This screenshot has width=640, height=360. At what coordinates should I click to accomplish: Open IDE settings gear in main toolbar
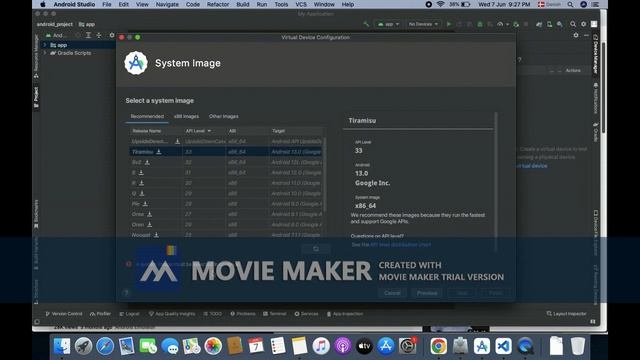coord(584,24)
